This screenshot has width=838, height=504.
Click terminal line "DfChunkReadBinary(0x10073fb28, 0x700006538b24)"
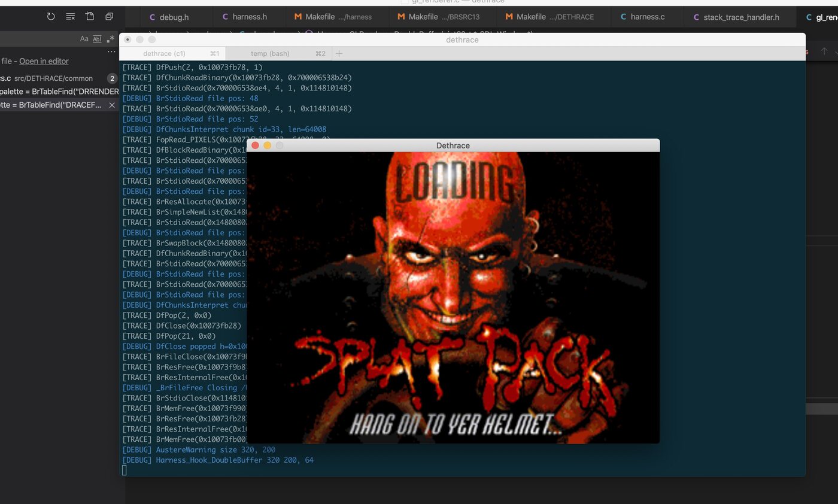pos(237,78)
